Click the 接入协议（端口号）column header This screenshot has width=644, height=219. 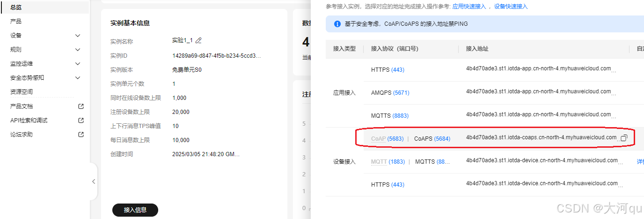click(x=395, y=49)
